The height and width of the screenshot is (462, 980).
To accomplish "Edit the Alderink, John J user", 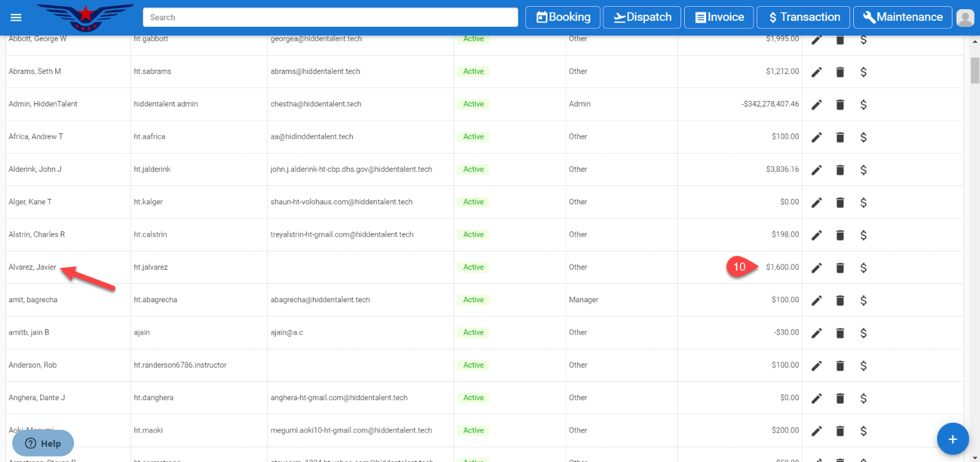I will pyautogui.click(x=816, y=170).
